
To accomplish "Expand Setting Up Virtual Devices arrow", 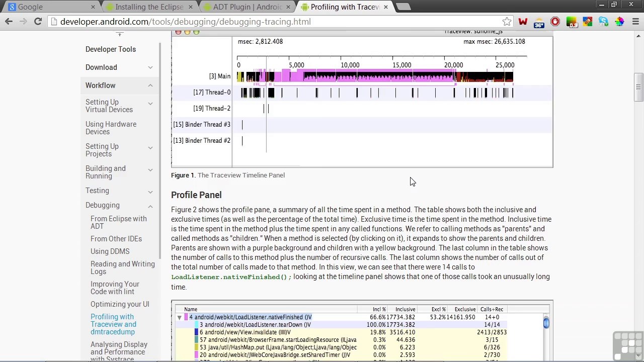I will [x=150, y=103].
